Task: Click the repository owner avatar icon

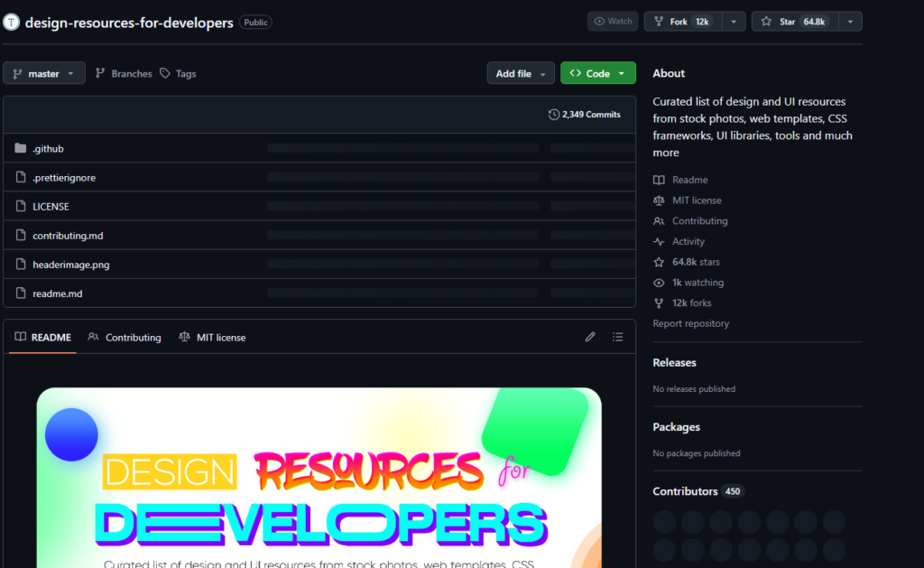Action: [x=12, y=22]
